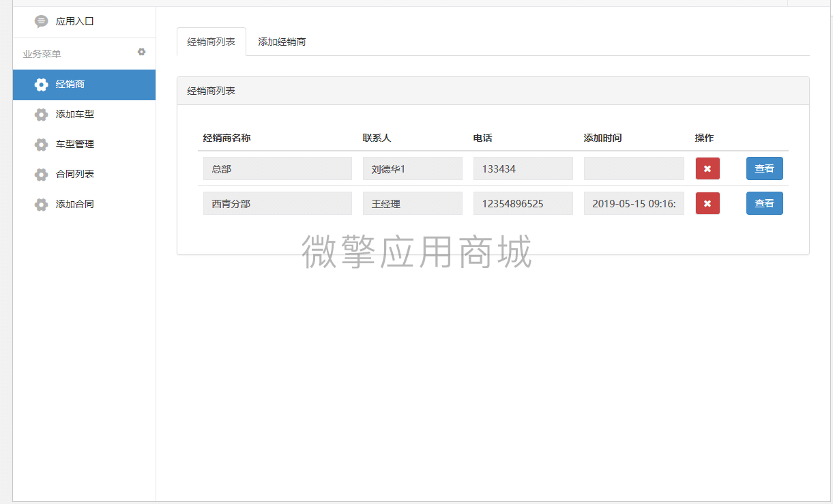This screenshot has width=833, height=504.
Task: Click 业务菜单 section label
Action: coord(42,54)
